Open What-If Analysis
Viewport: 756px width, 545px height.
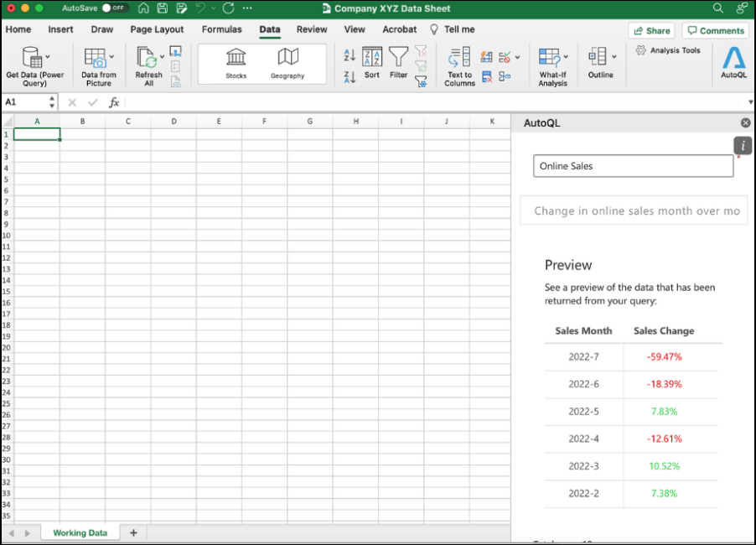tap(552, 66)
